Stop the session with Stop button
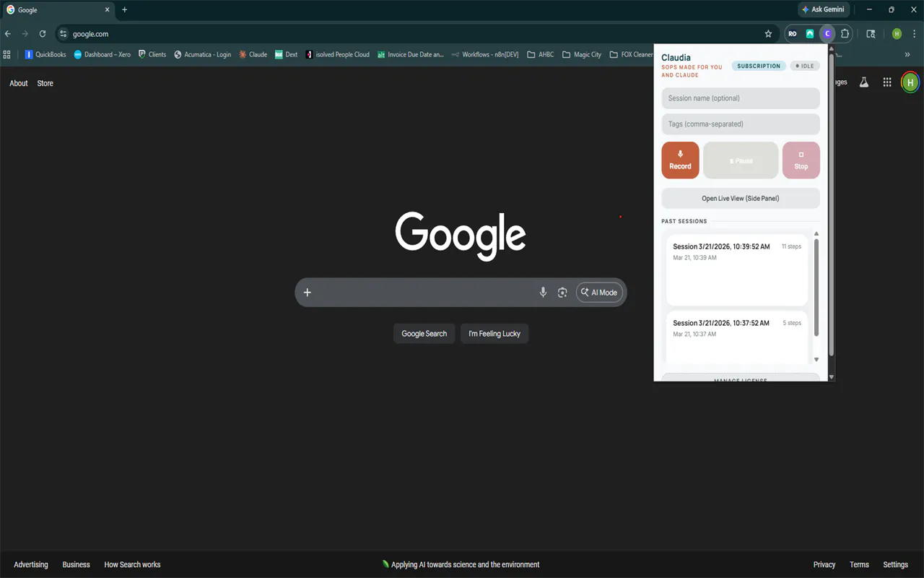Screen dimensions: 924x578 point(801,160)
